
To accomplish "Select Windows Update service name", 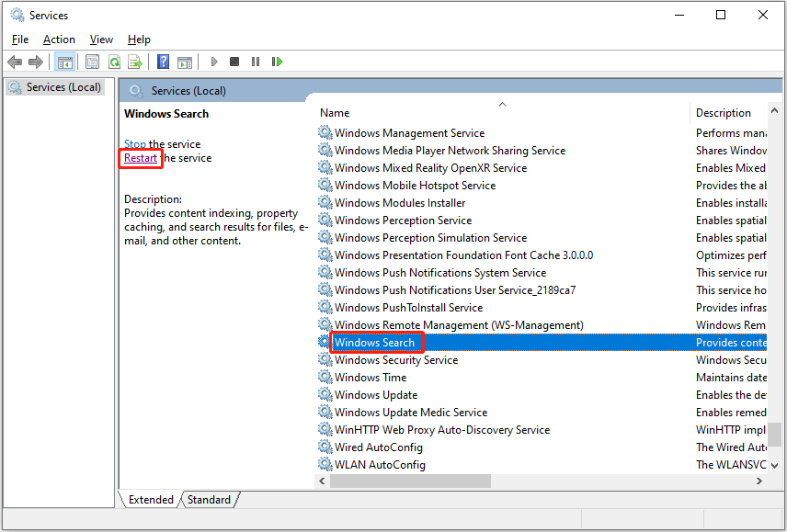I will 376,394.
